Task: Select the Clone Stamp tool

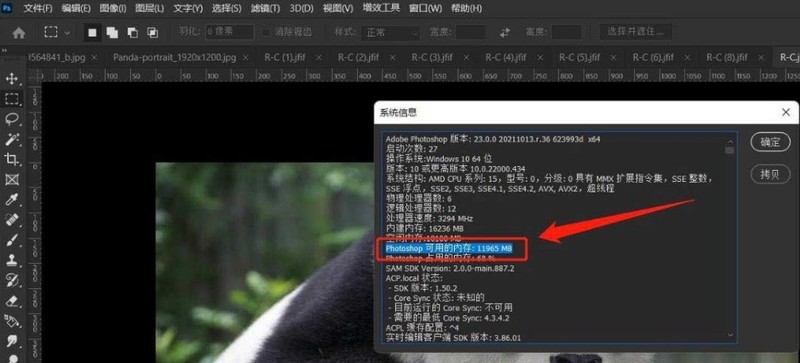Action: [x=12, y=260]
